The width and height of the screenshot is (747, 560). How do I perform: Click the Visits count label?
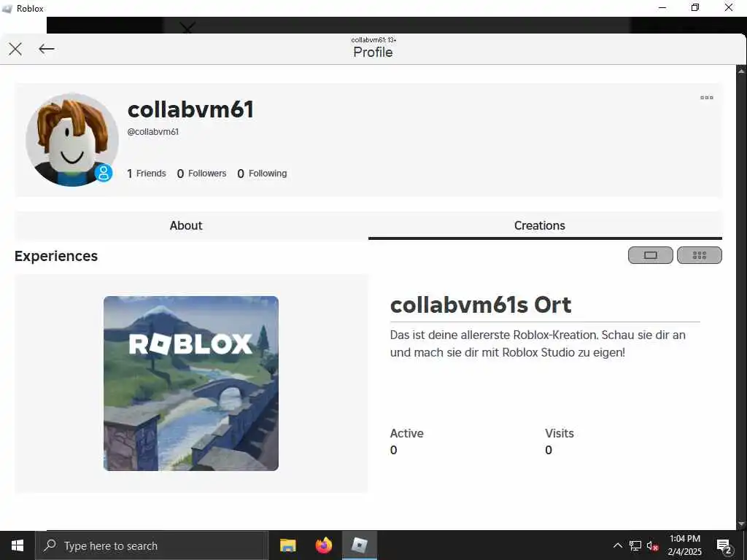pyautogui.click(x=560, y=433)
